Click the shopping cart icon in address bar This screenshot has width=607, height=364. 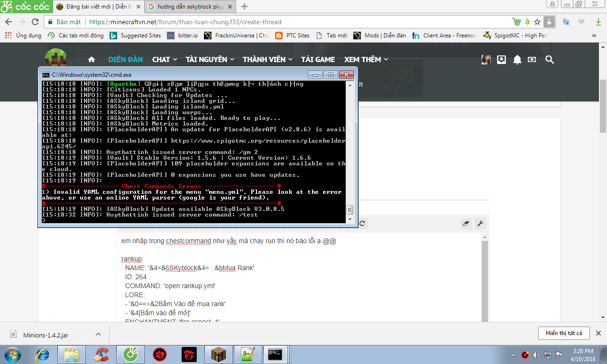[516, 22]
